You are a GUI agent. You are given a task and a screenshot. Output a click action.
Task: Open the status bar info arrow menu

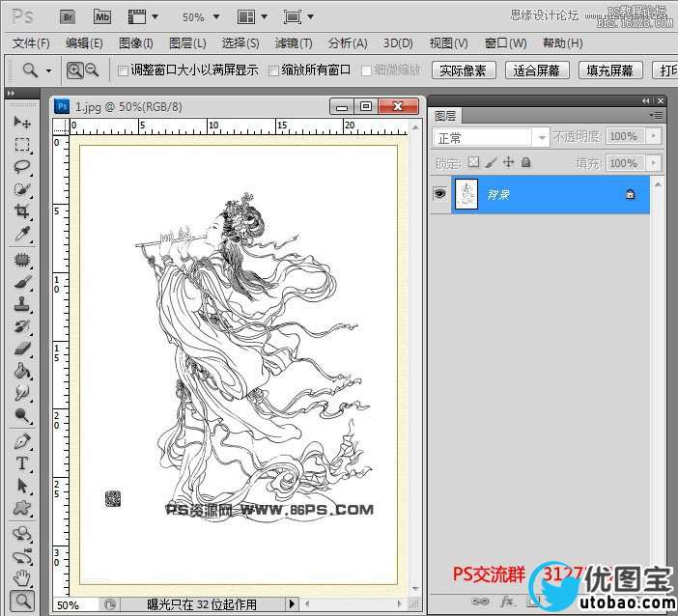pos(292,603)
